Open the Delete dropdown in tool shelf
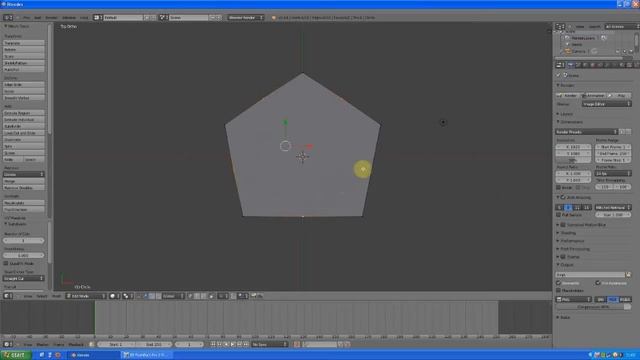Screen dimensions: 640x360 click(24, 174)
